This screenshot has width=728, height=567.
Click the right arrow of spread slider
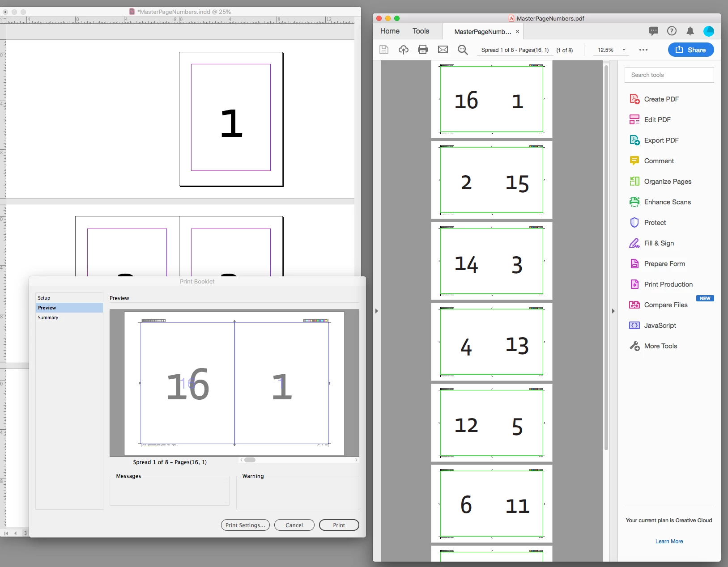click(x=356, y=460)
